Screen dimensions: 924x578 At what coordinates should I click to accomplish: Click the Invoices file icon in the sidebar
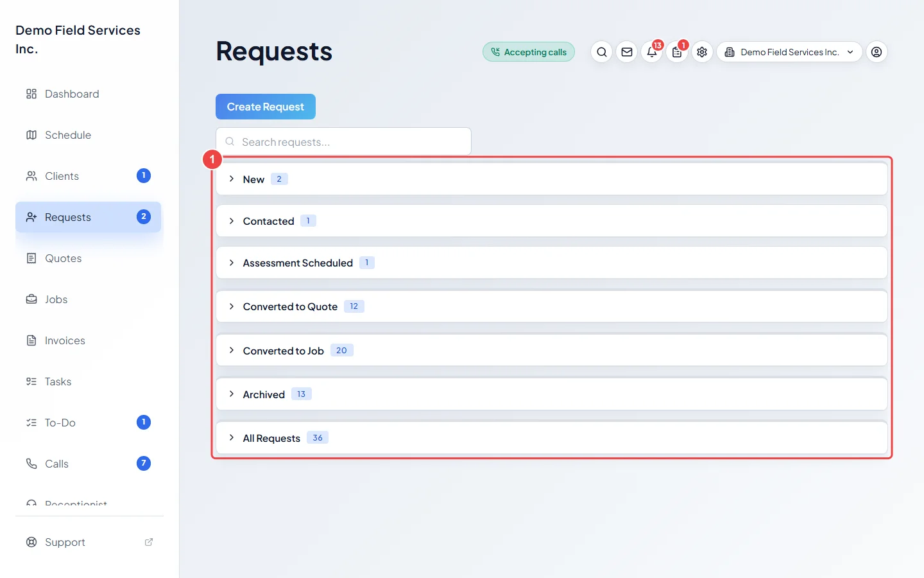pyautogui.click(x=31, y=340)
